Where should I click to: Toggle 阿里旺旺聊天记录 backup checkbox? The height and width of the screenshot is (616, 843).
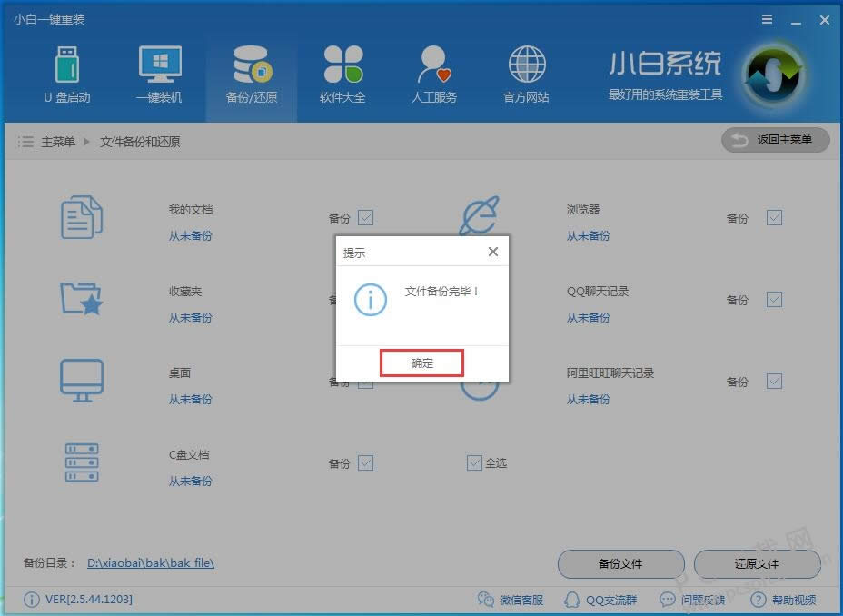pyautogui.click(x=774, y=381)
